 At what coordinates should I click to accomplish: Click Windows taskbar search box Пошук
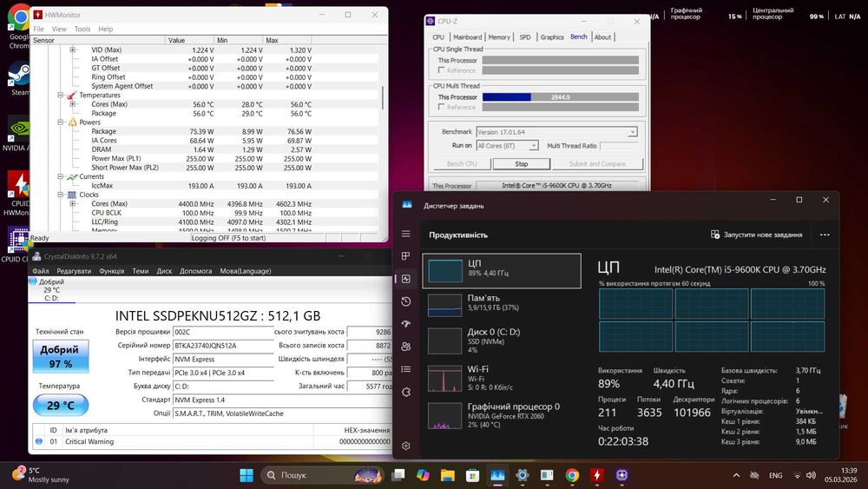click(x=323, y=475)
